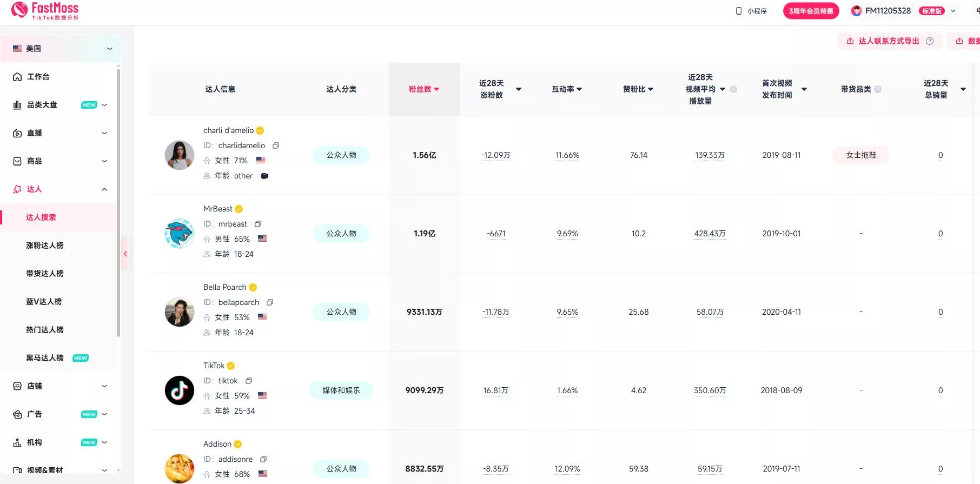Collapse the 达人 menu chevron
Viewport: 980px width, 484px height.
104,189
